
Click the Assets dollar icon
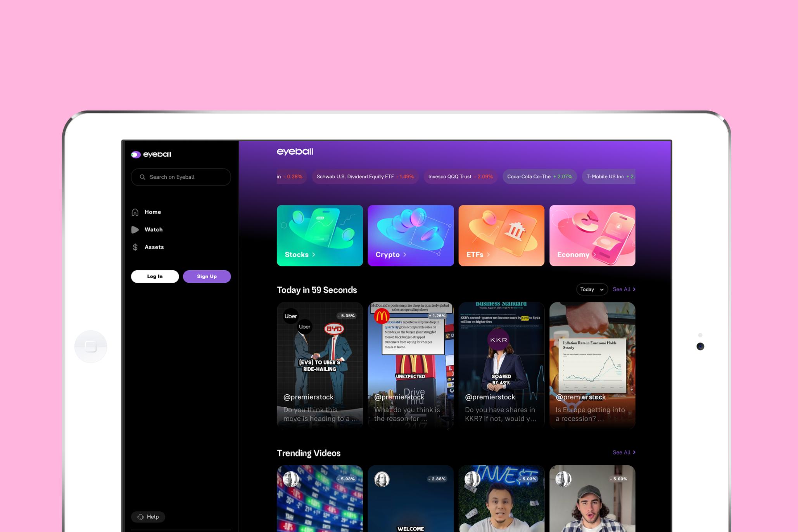tap(135, 247)
